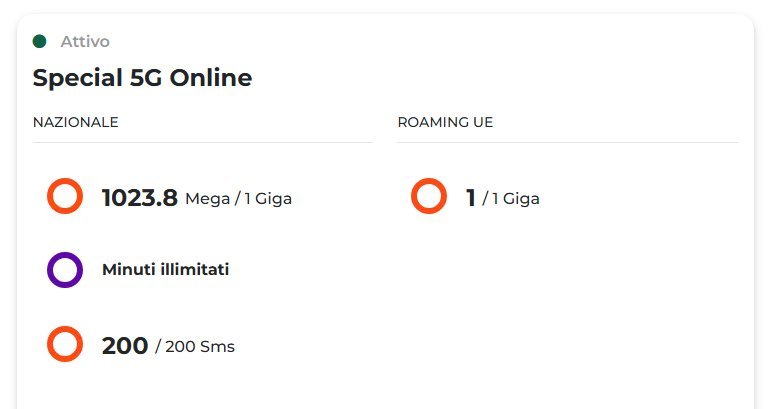Click the Minuti illimitati label
Image resolution: width=770 pixels, height=409 pixels.
pyautogui.click(x=165, y=270)
